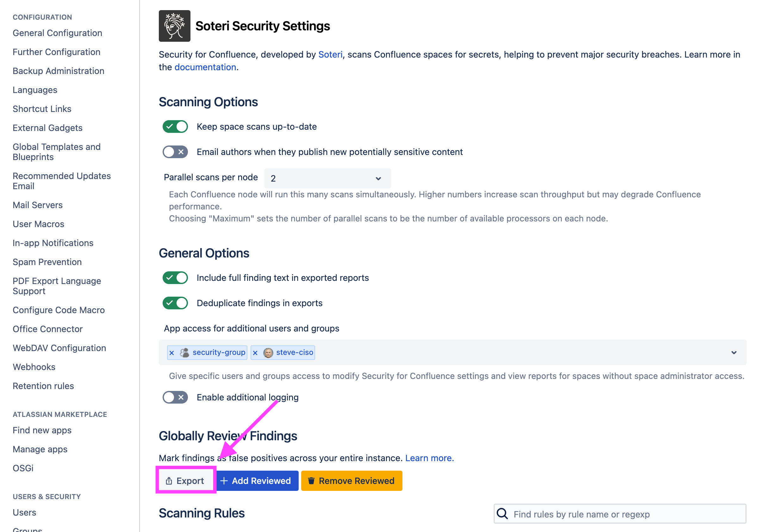Click the upload icon inside the Export button
Viewport: 759px width, 532px height.
point(169,481)
